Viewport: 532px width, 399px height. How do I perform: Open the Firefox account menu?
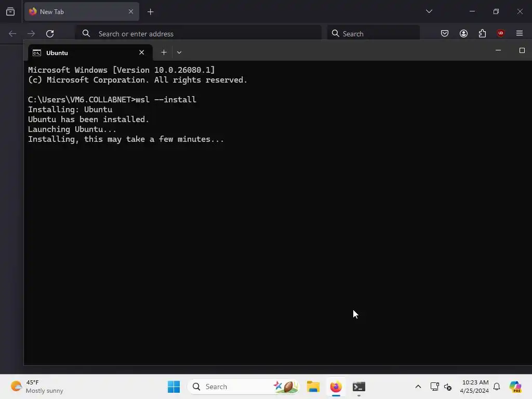pyautogui.click(x=463, y=33)
